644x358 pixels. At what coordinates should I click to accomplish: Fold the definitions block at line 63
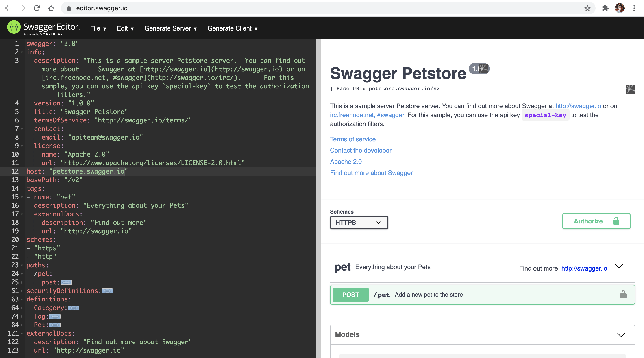22,299
